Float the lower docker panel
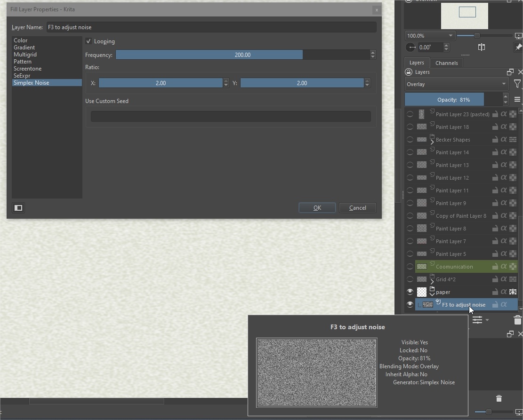 (510, 333)
